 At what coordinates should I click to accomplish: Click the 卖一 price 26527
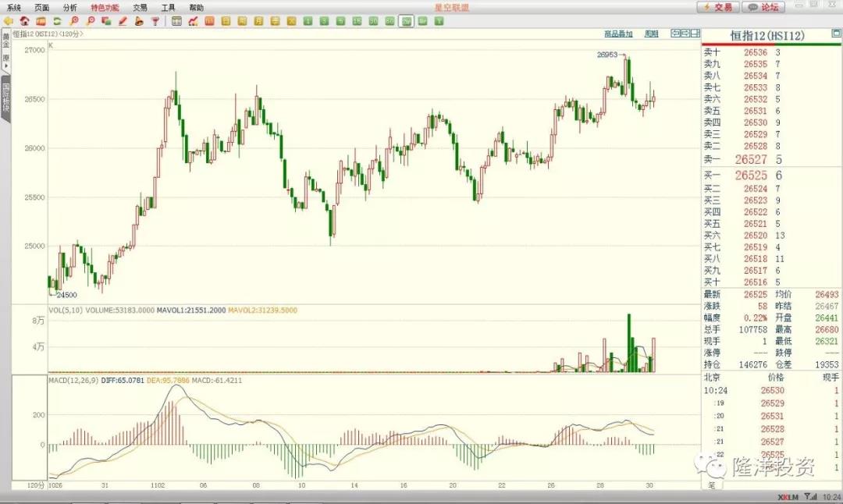click(x=751, y=160)
